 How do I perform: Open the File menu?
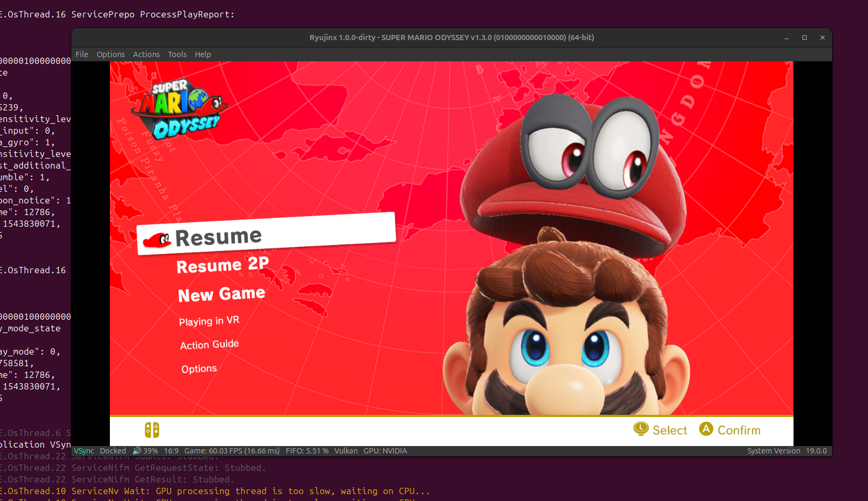point(82,54)
